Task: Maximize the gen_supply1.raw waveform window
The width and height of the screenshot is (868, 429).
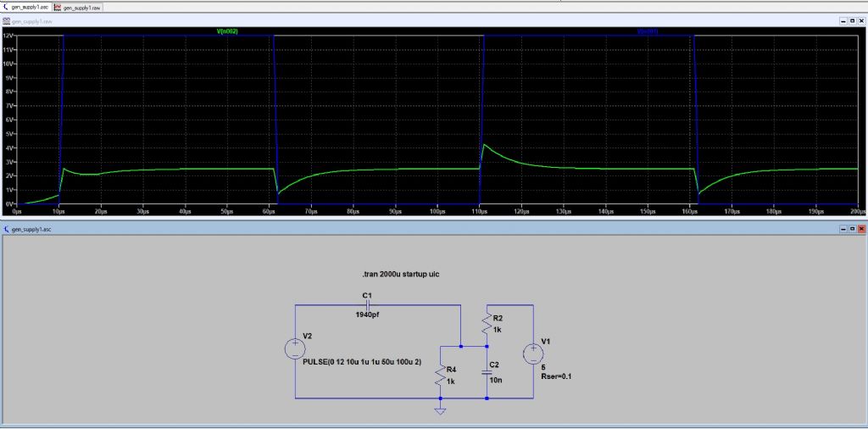Action: [x=853, y=21]
